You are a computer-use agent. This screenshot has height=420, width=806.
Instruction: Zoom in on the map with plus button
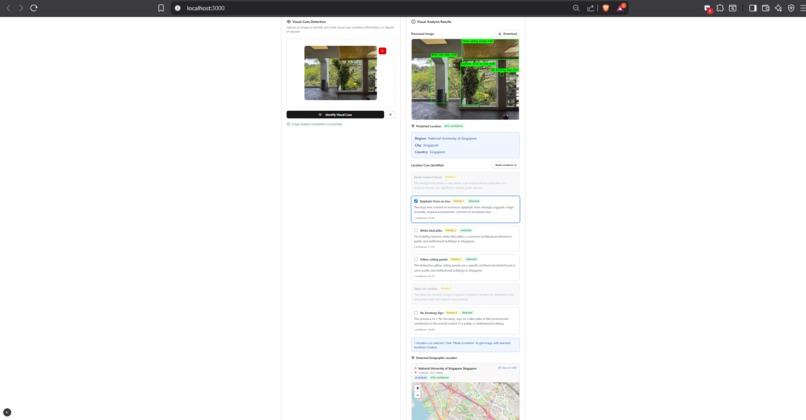tap(417, 389)
